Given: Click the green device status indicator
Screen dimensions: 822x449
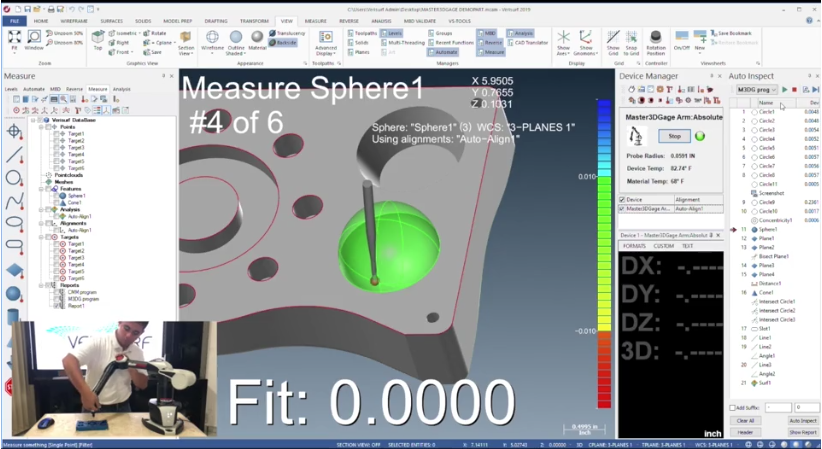Looking at the screenshot, I should pos(700,136).
